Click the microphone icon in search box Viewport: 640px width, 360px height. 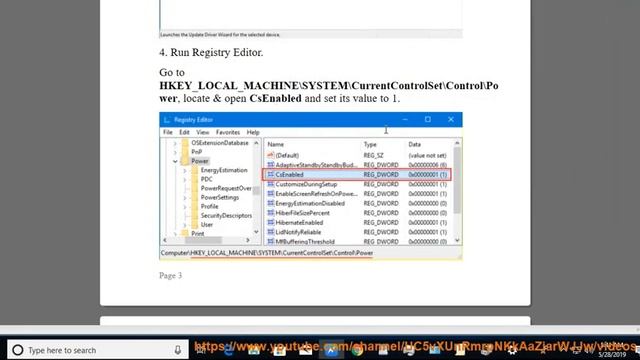[x=178, y=350]
